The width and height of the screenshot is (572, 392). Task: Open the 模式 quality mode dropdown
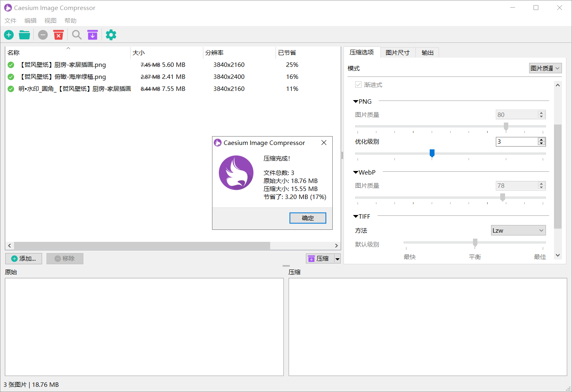click(545, 68)
